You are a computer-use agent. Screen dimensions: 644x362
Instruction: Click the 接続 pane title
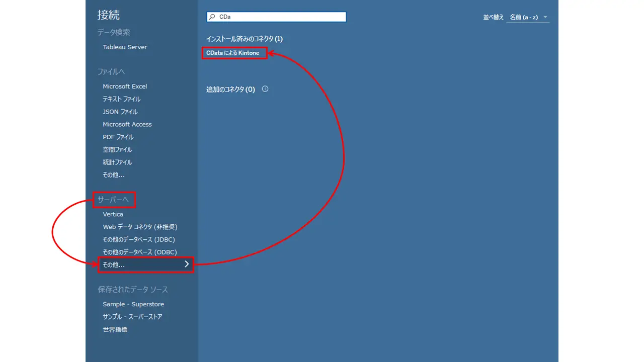pyautogui.click(x=109, y=15)
